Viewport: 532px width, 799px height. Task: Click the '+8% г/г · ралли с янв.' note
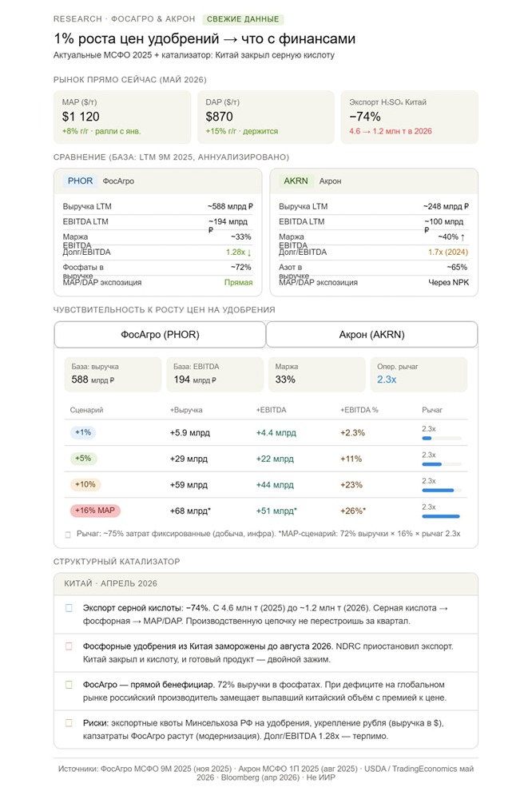101,132
